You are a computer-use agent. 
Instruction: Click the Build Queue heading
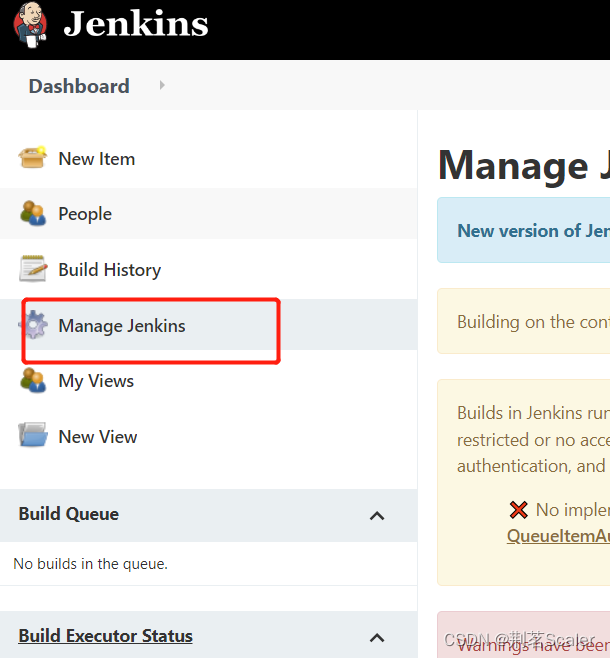pyautogui.click(x=69, y=514)
